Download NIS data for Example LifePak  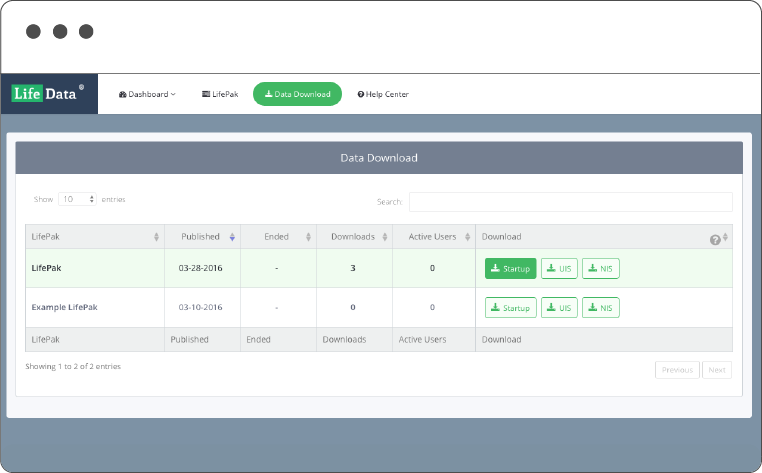click(x=601, y=308)
